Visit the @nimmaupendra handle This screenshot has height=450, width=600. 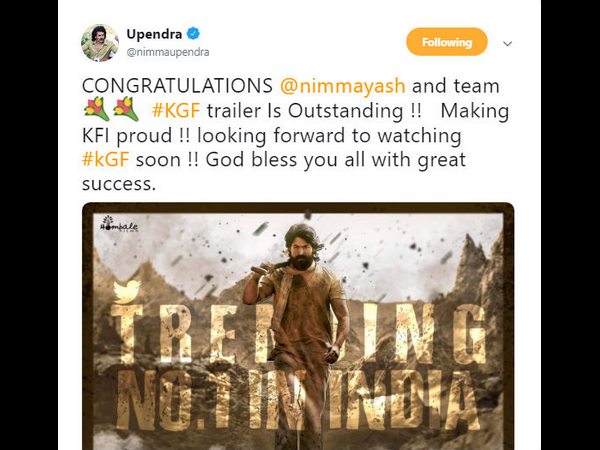[x=168, y=52]
